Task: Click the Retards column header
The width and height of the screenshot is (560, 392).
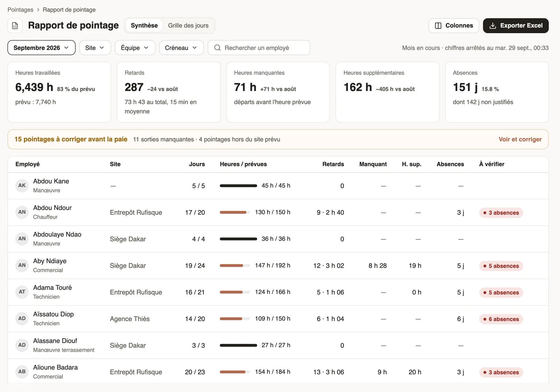Action: (x=333, y=164)
